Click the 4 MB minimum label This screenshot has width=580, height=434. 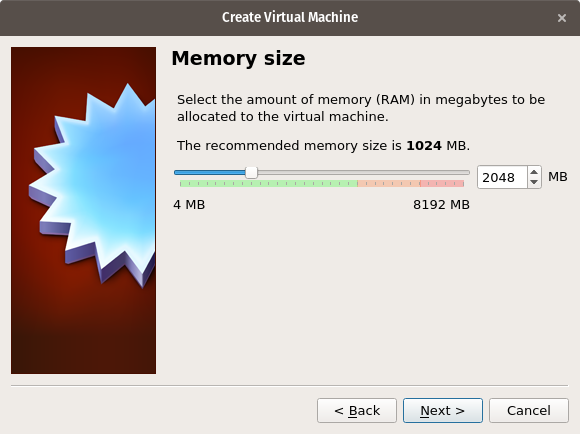coord(189,205)
